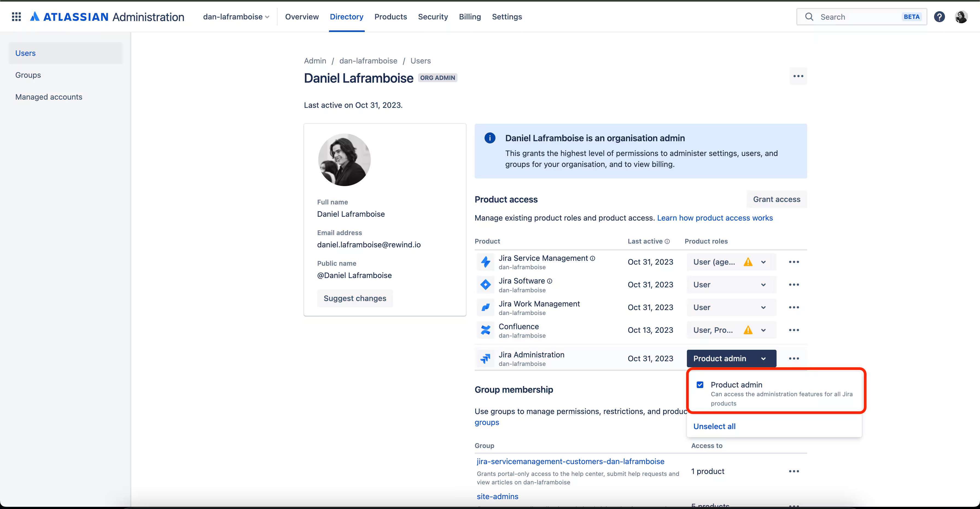Open the dan-laframboise organisation switcher
The image size is (980, 509).
coord(236,17)
